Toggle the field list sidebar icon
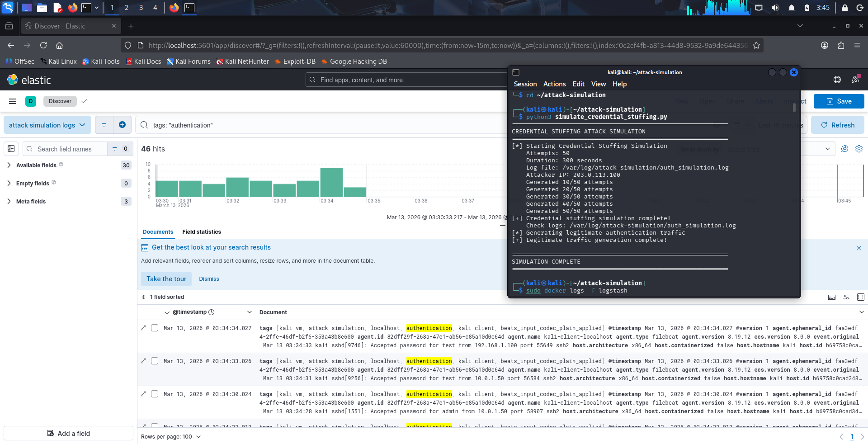The image size is (868, 444). [11, 149]
